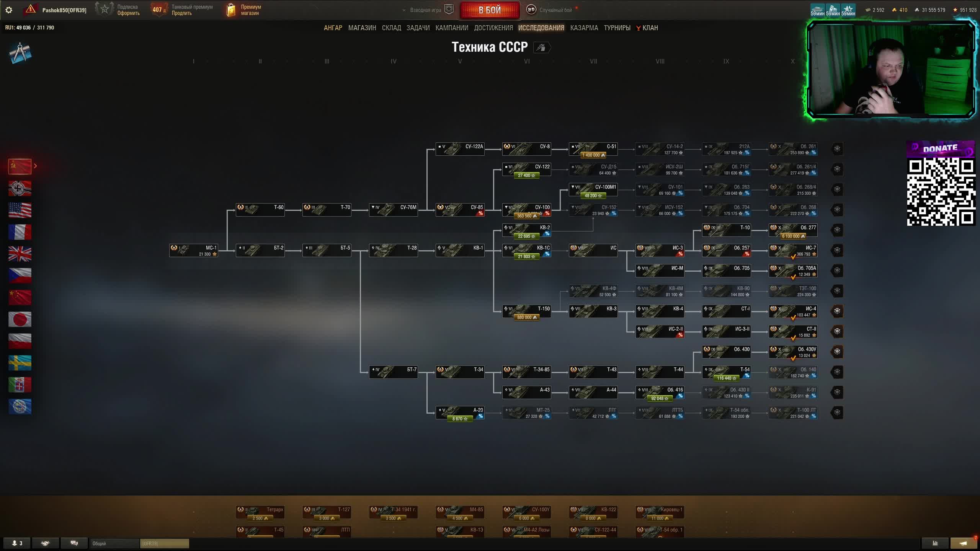The width and height of the screenshot is (980, 551).
Task: Expand the USSR flag arrow
Action: tap(35, 166)
